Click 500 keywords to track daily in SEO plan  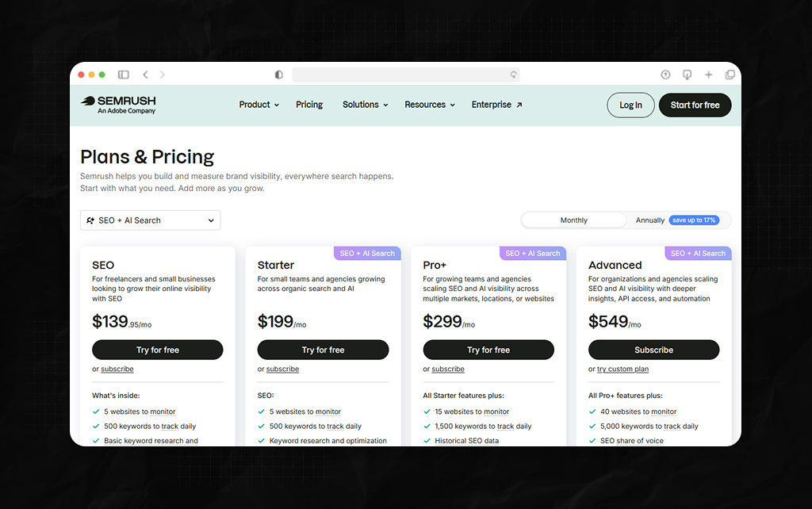pyautogui.click(x=150, y=427)
